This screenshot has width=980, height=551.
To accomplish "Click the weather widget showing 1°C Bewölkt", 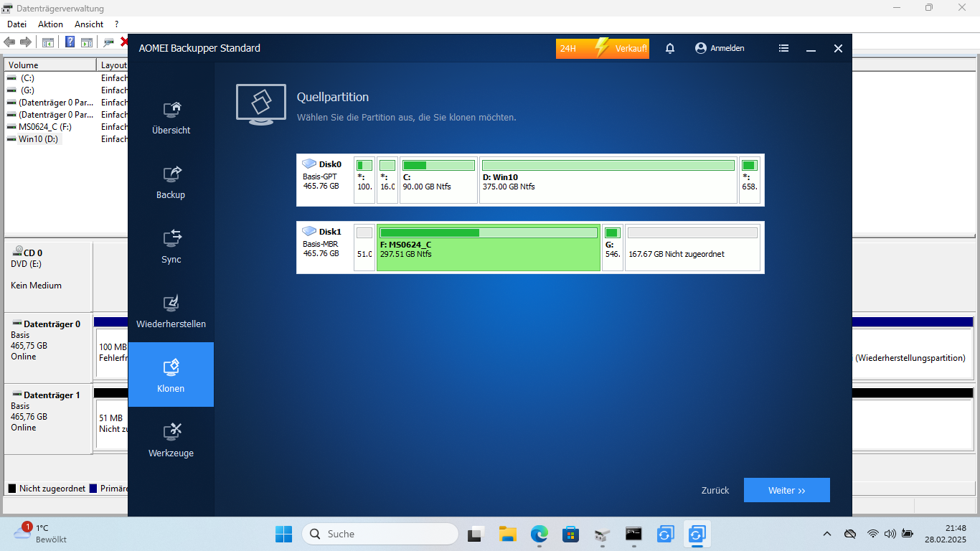I will pyautogui.click(x=40, y=533).
